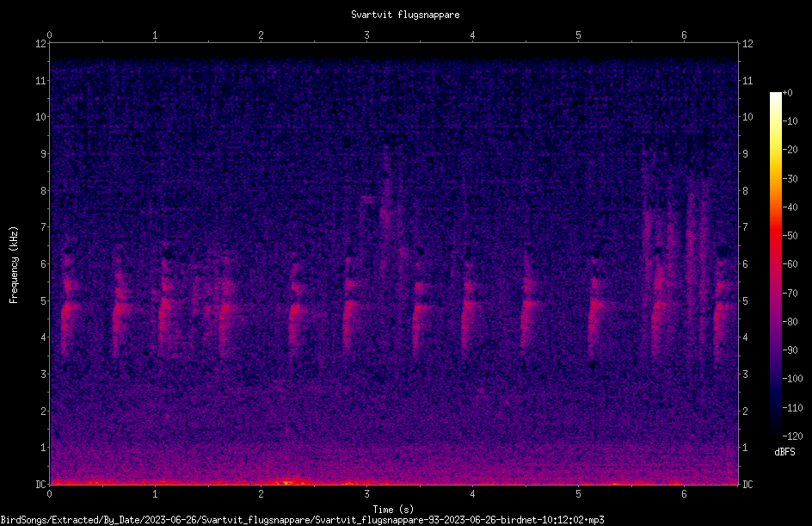Click the file path text at the bottom
Screen dimensions: 812x526
coord(303,520)
